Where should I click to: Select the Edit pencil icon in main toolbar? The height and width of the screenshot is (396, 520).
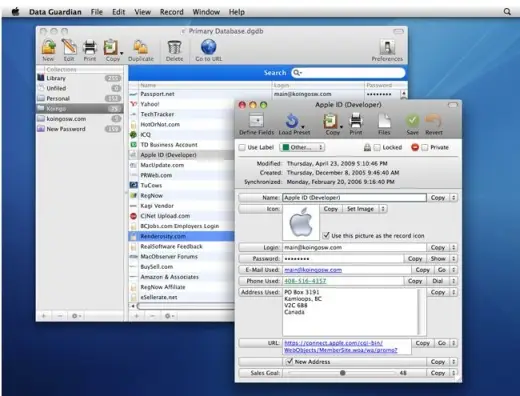(x=69, y=47)
